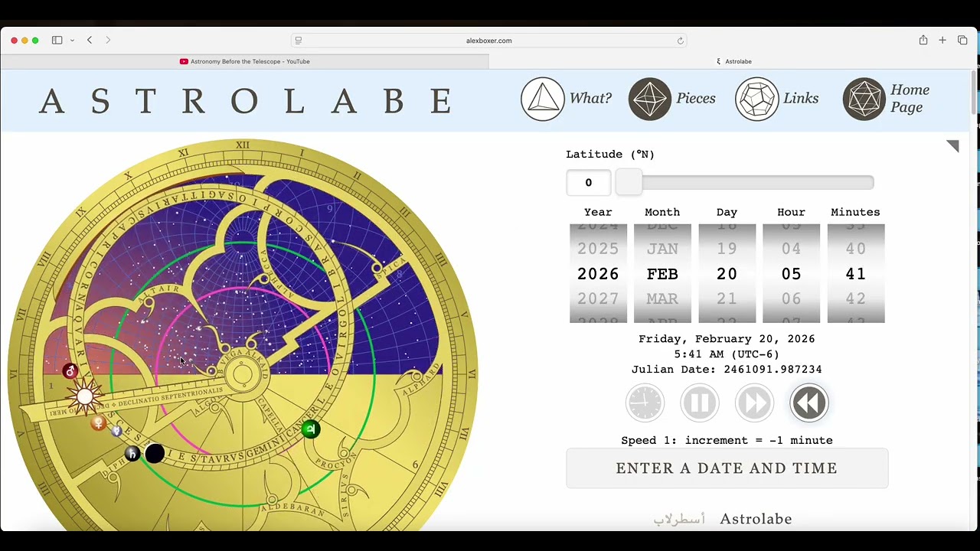Click the Julian Date text
The image size is (980, 551).
pyautogui.click(x=727, y=370)
